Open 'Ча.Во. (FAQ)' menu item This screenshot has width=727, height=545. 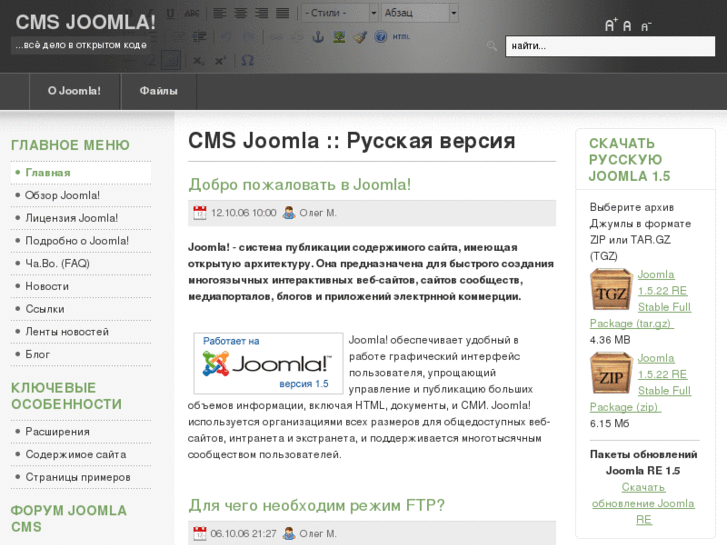point(81,263)
